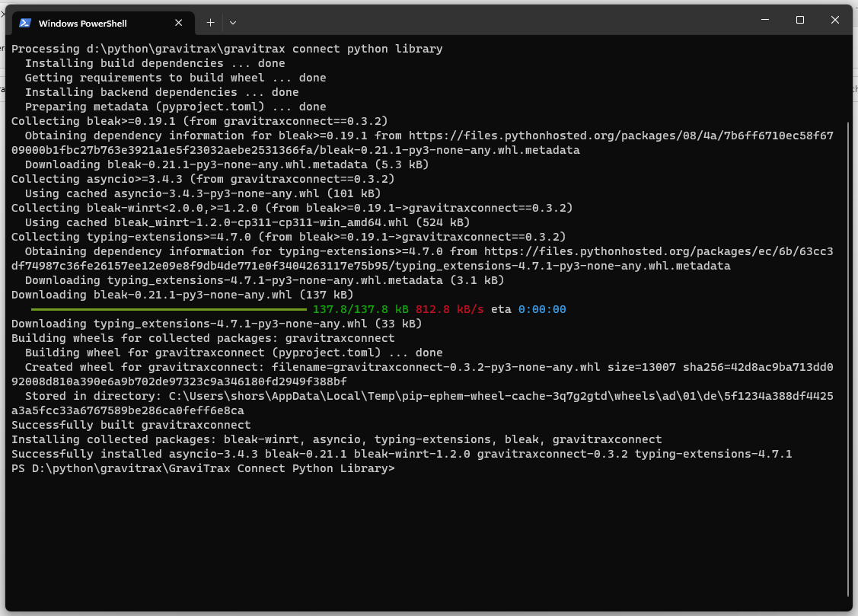
Task: Close the terminal window
Action: click(x=835, y=20)
